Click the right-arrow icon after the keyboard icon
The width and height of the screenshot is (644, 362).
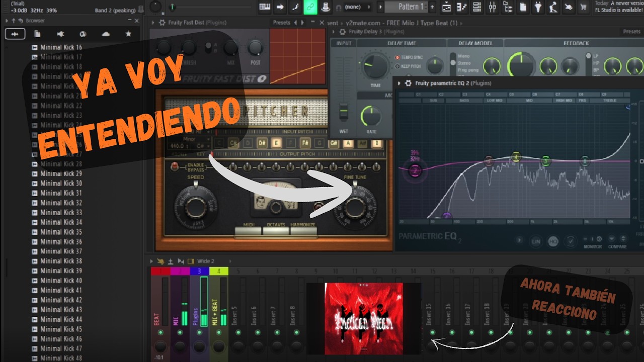[x=280, y=7]
